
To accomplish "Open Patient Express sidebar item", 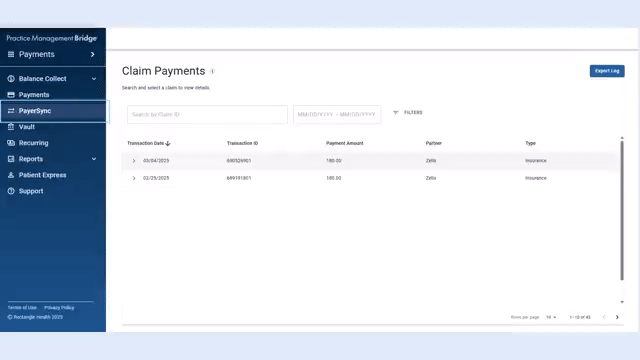I will click(x=42, y=175).
